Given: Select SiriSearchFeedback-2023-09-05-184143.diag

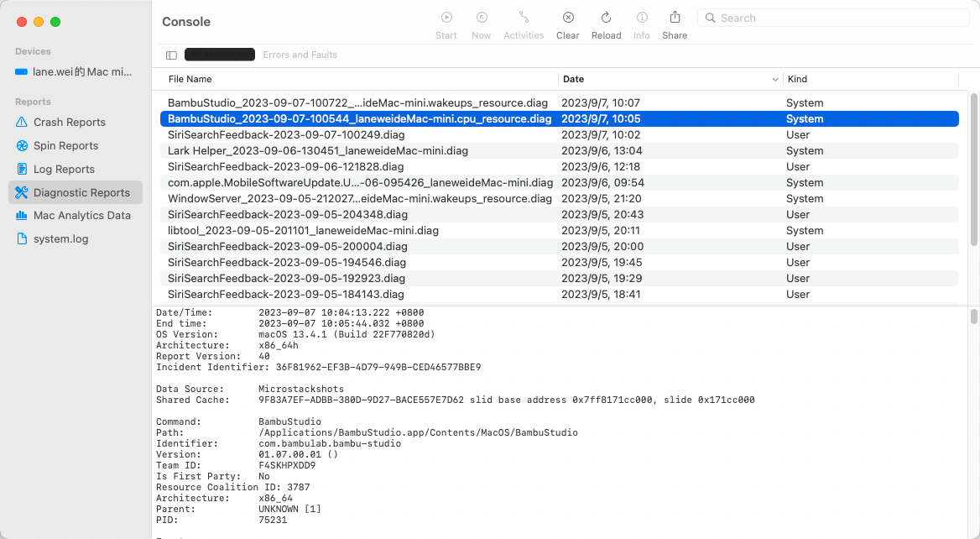Looking at the screenshot, I should point(560,294).
